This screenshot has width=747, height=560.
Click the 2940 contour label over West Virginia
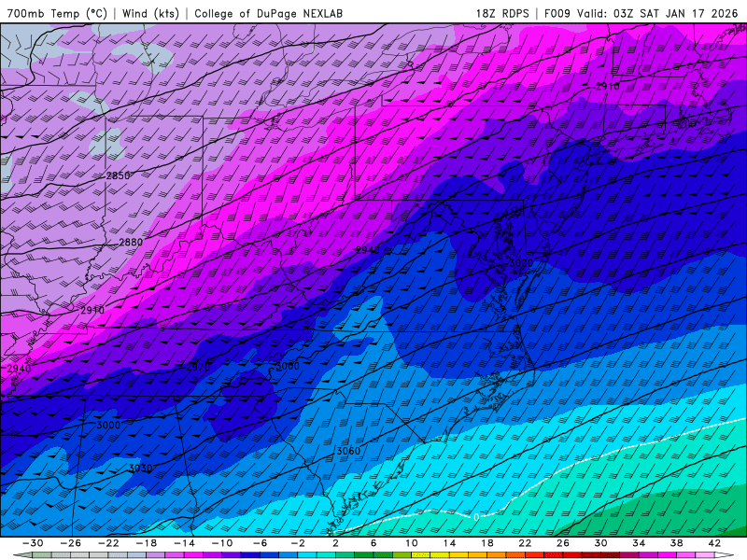tap(368, 250)
